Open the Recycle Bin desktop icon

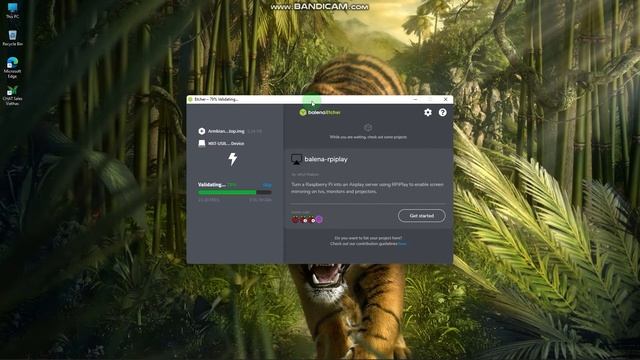point(12,38)
